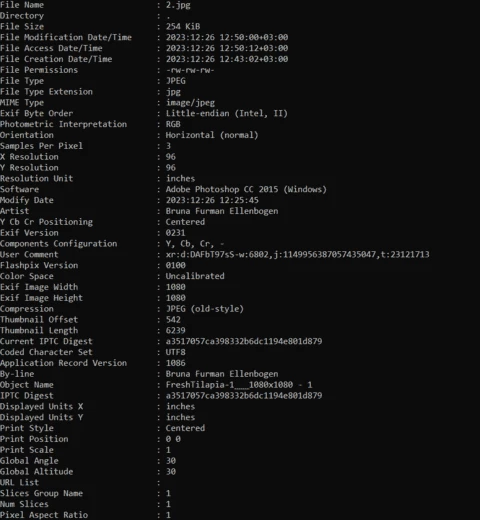Click the File Permissions value -rw-rw-rw-
This screenshot has height=520, width=480.
click(x=190, y=70)
